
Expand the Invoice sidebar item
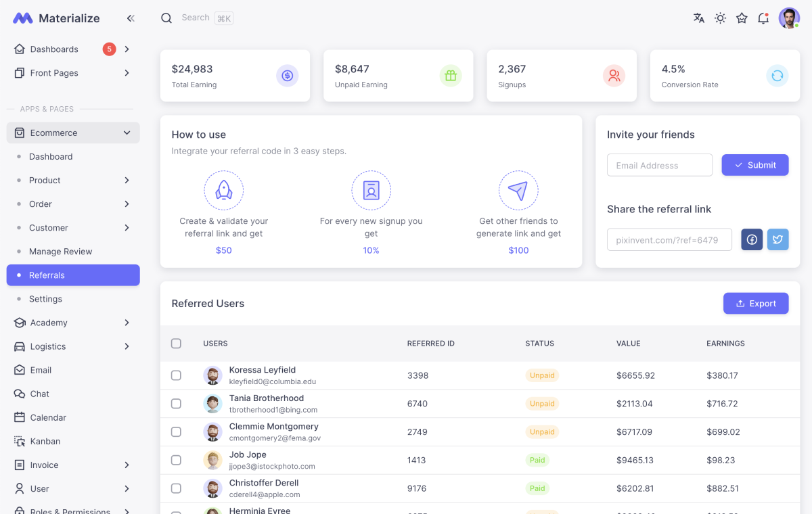click(x=72, y=465)
